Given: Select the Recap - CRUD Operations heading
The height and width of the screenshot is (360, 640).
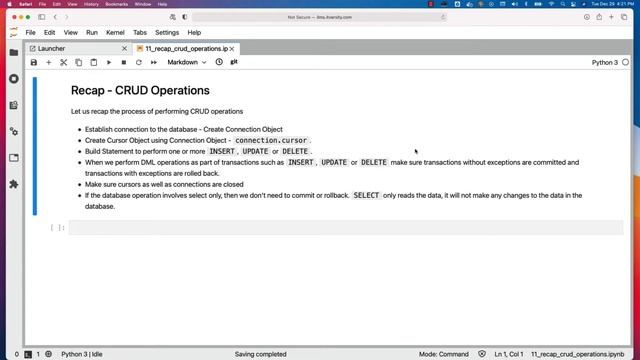Looking at the screenshot, I should click(x=140, y=91).
